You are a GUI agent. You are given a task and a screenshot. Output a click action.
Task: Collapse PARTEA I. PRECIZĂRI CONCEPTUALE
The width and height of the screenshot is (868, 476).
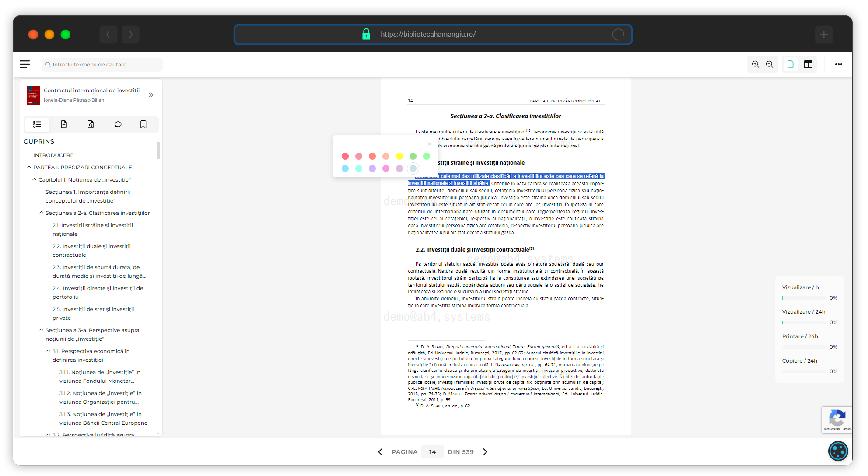[29, 167]
